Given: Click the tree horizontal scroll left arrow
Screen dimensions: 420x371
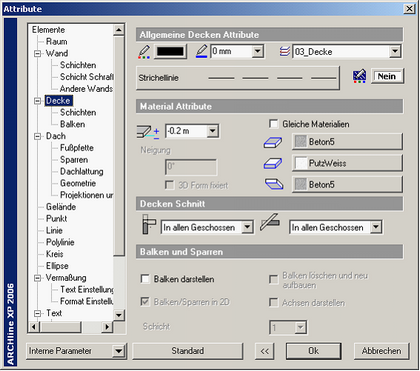Looking at the screenshot, I should point(33,327).
